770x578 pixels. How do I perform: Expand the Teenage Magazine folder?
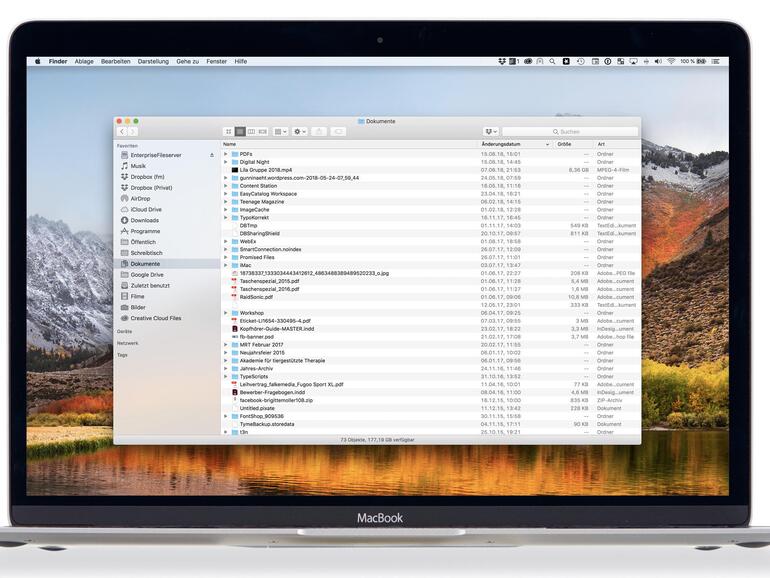(226, 202)
